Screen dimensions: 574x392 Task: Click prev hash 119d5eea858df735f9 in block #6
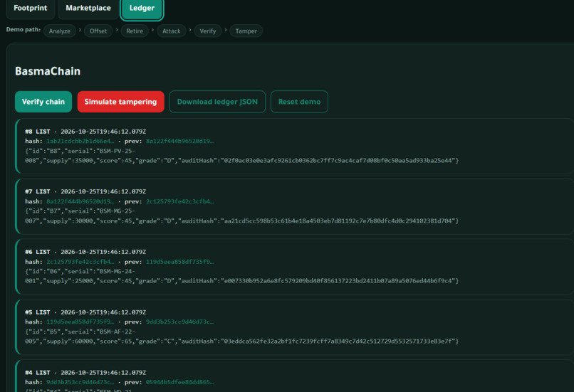pos(179,262)
